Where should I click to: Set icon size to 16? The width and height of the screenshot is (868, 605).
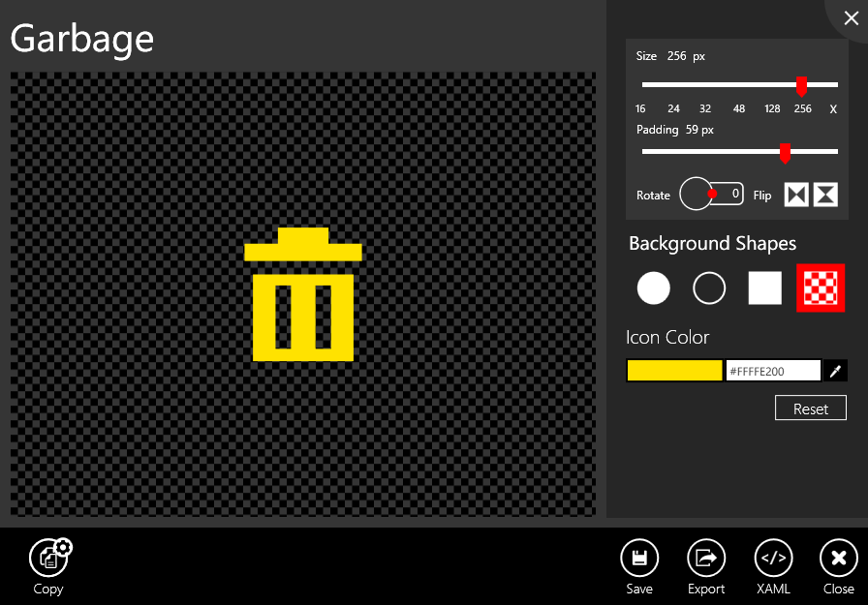pyautogui.click(x=639, y=108)
